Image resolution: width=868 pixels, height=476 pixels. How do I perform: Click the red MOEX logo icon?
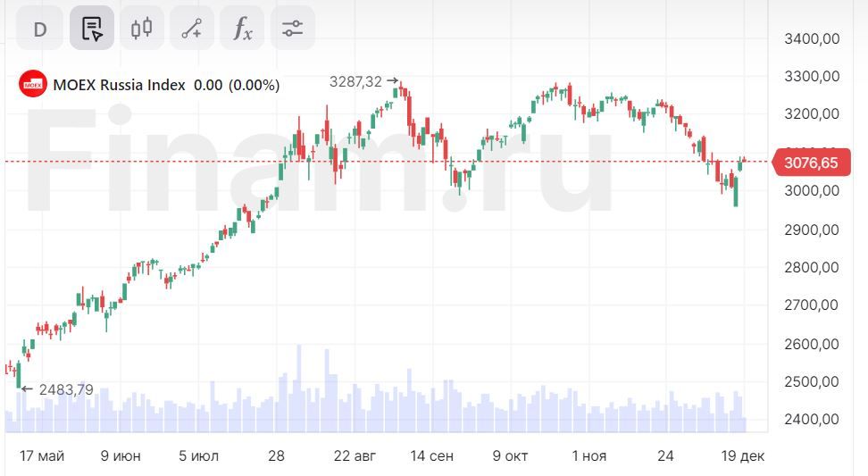(33, 85)
